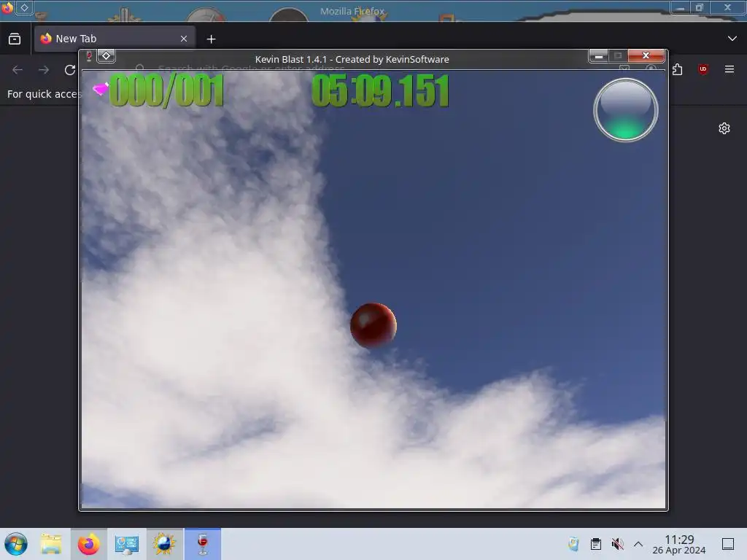This screenshot has height=560, width=747.
Task: Open a new tab with plus button
Action: [x=211, y=39]
